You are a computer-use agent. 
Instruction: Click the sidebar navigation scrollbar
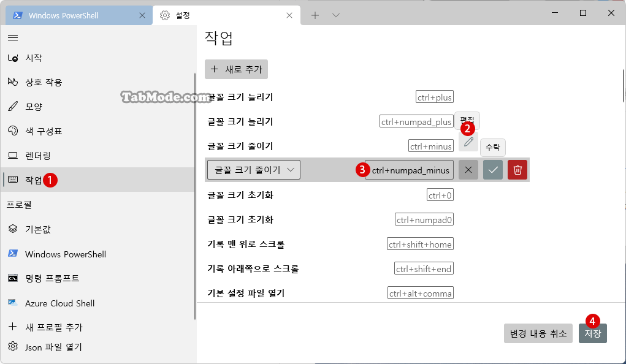pyautogui.click(x=195, y=196)
